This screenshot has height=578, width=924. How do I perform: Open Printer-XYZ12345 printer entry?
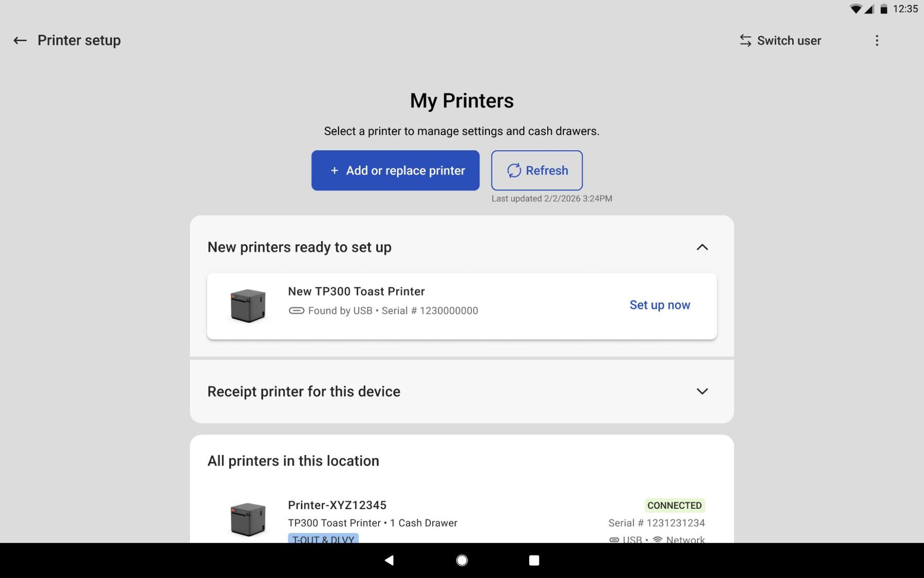click(x=337, y=505)
